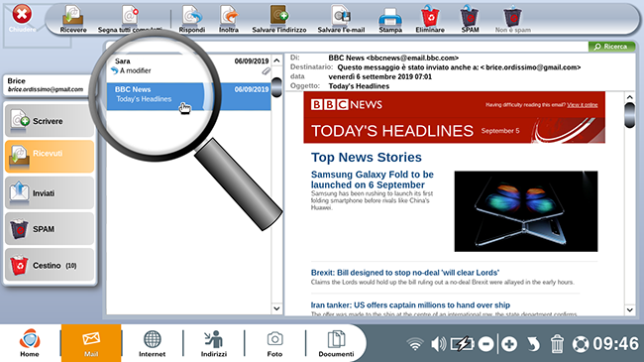Click the Wi-Fi status icon
The width and height of the screenshot is (644, 362).
point(415,344)
